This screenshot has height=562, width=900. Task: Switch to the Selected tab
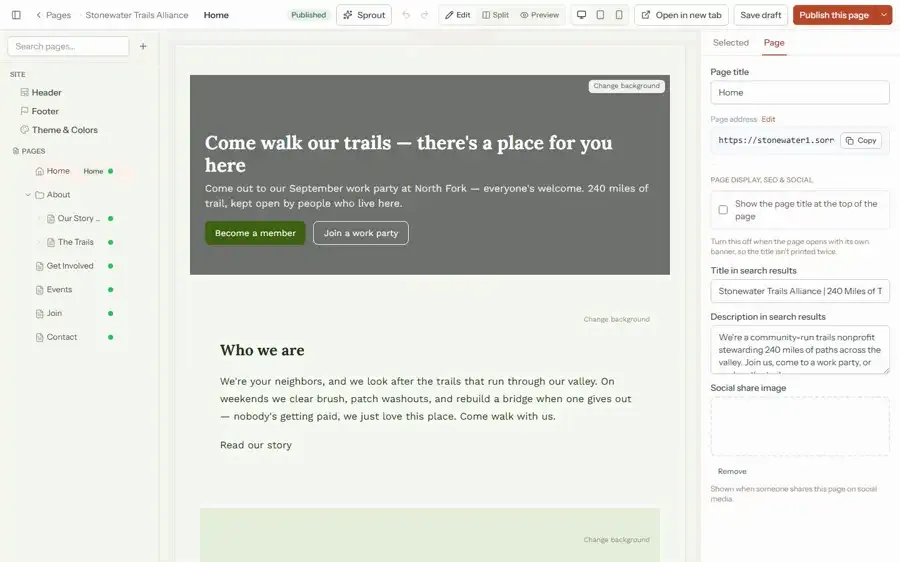pos(731,42)
